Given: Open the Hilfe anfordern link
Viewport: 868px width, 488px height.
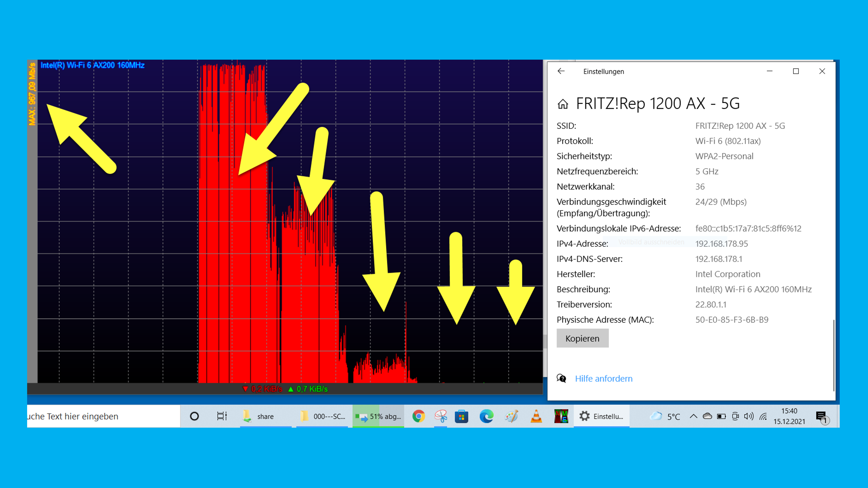Looking at the screenshot, I should [x=604, y=379].
